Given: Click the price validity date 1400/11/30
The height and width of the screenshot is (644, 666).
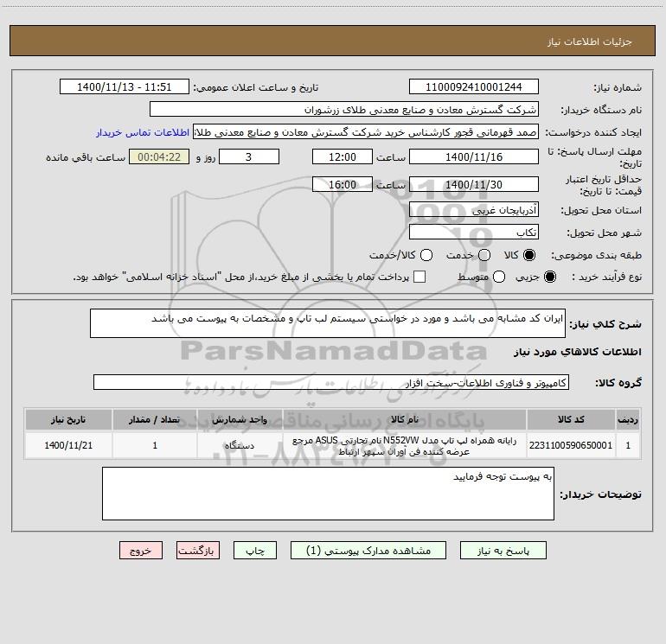Looking at the screenshot, I should tap(474, 184).
